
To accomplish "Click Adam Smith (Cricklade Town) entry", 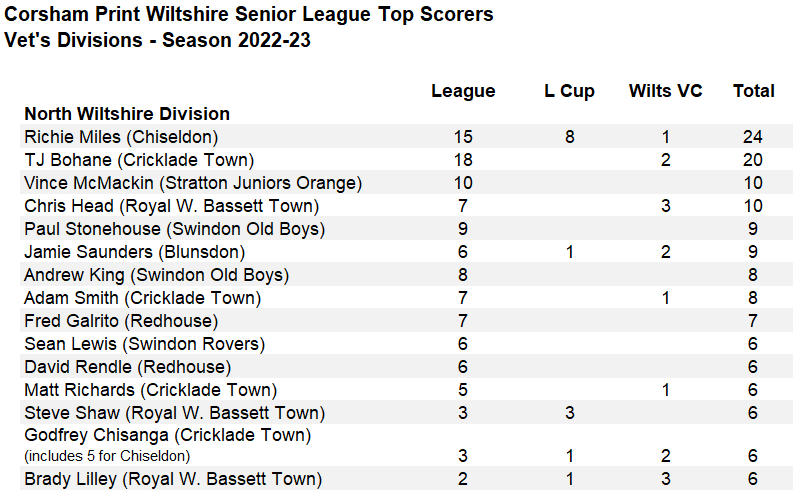I will pos(143,298).
